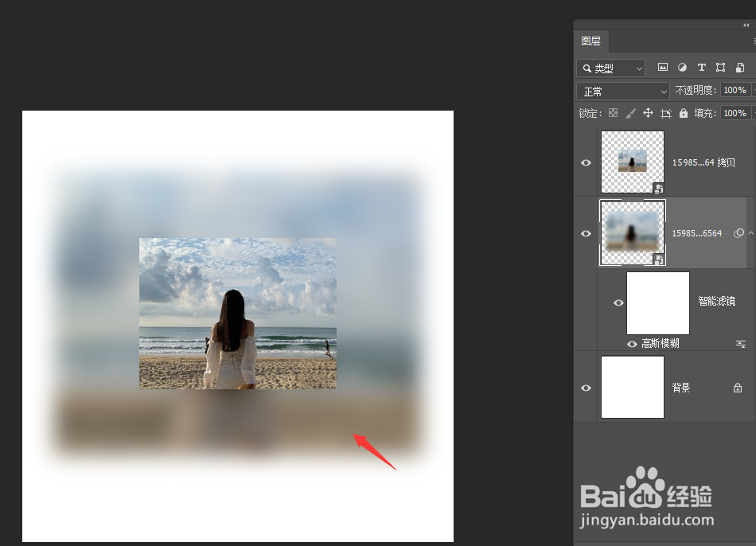Select the 智能滤镜 white mask thumbnail
The height and width of the screenshot is (546, 756).
tap(658, 303)
